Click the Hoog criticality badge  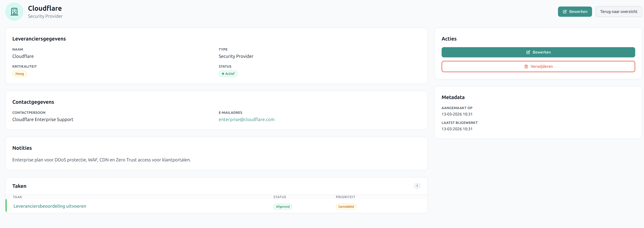(x=19, y=74)
